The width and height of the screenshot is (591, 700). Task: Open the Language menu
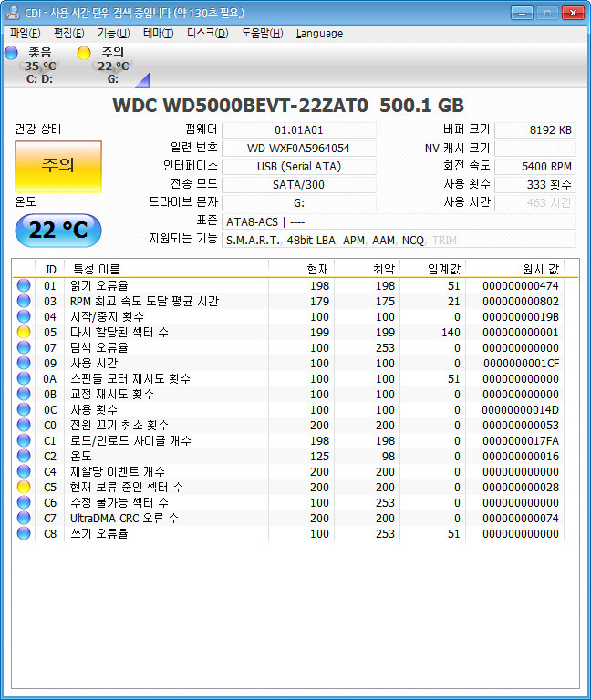tap(319, 34)
